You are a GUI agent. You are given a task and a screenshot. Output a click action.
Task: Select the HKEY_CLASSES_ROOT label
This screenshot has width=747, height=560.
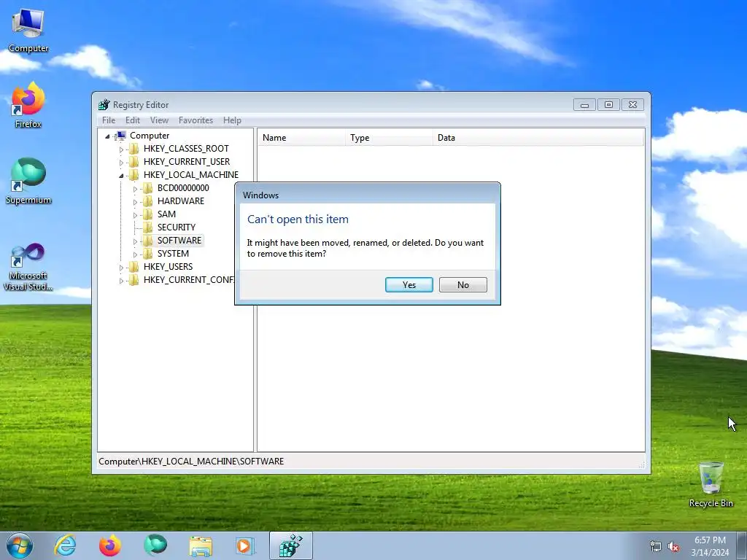(x=186, y=149)
